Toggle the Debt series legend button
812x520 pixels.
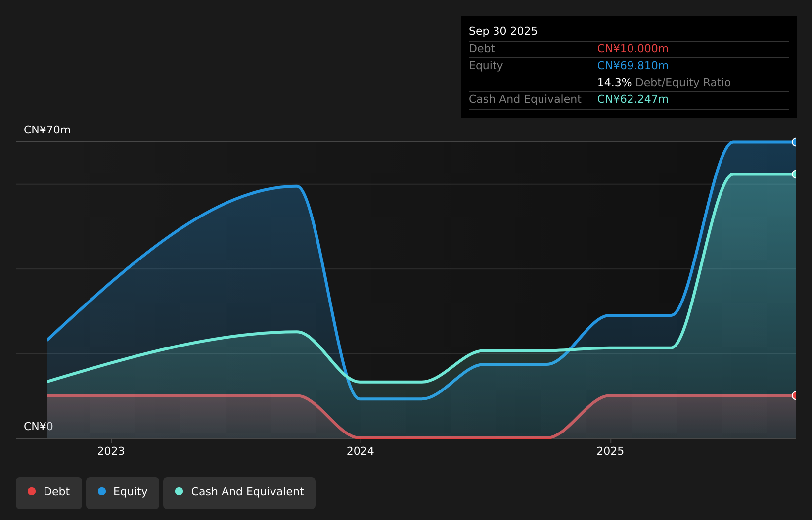pyautogui.click(x=49, y=493)
